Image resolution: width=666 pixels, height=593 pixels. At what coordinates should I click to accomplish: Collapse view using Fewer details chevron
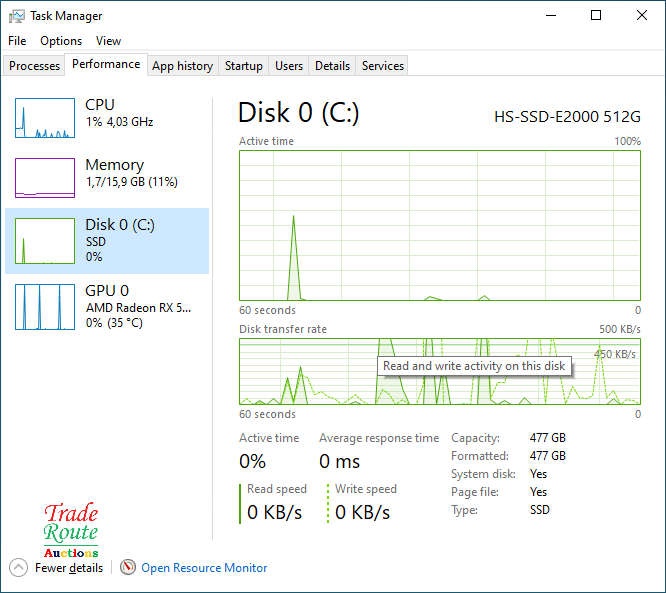(18, 568)
